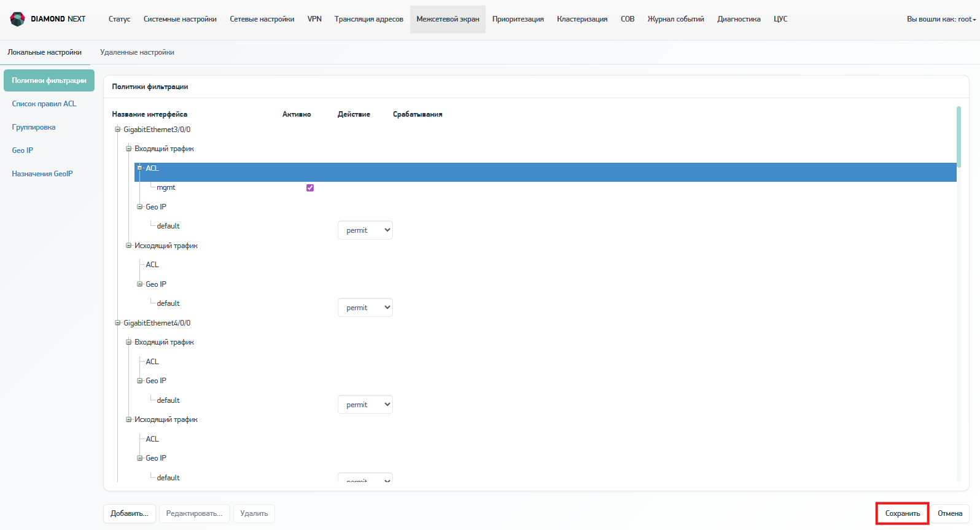Switch to Удаленные настройки tab

[137, 52]
